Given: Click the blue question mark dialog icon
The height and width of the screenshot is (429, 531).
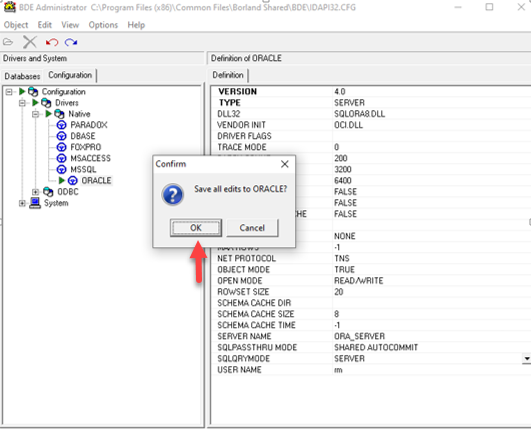Looking at the screenshot, I should [173, 194].
